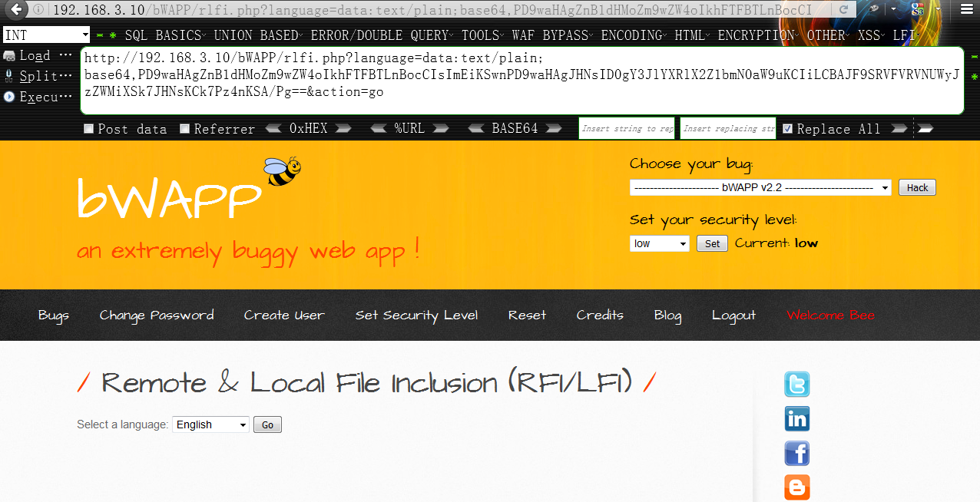Open the Change Password link
Image resolution: width=980 pixels, height=502 pixels.
tap(157, 315)
